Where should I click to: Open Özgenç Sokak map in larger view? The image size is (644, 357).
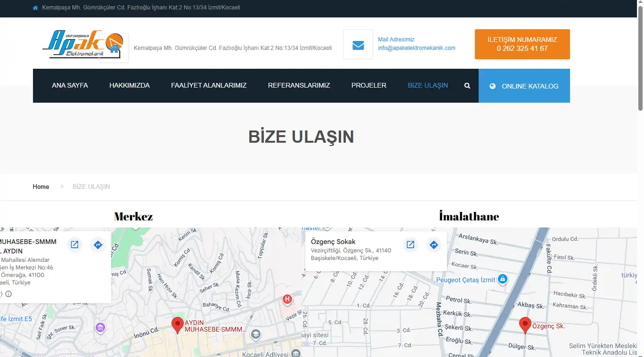pos(410,245)
